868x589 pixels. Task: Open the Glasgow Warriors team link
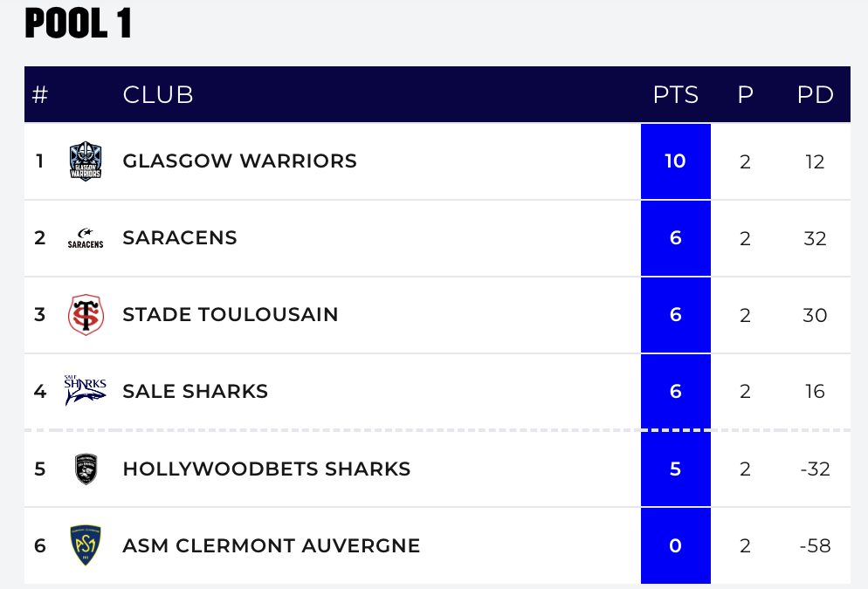pos(239,161)
